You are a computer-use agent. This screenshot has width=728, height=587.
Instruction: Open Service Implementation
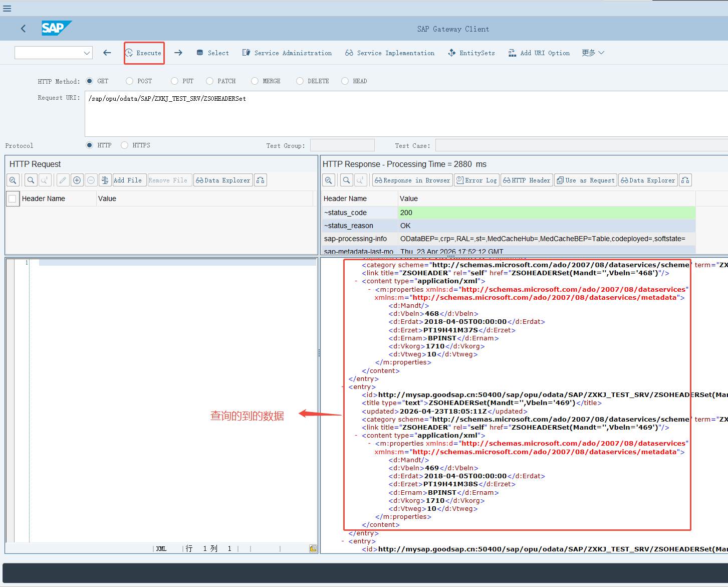click(x=390, y=53)
